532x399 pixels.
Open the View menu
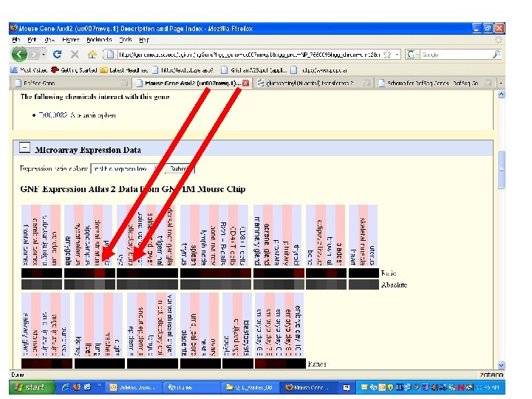[x=50, y=40]
